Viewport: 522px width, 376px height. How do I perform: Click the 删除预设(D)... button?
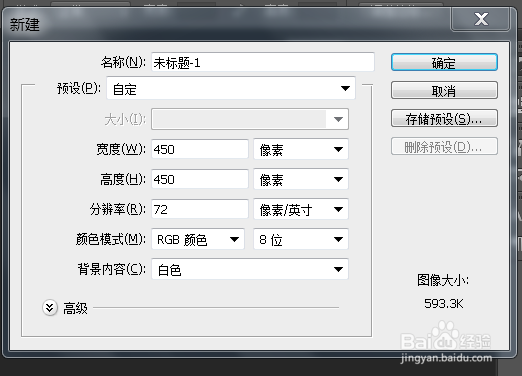[x=444, y=146]
